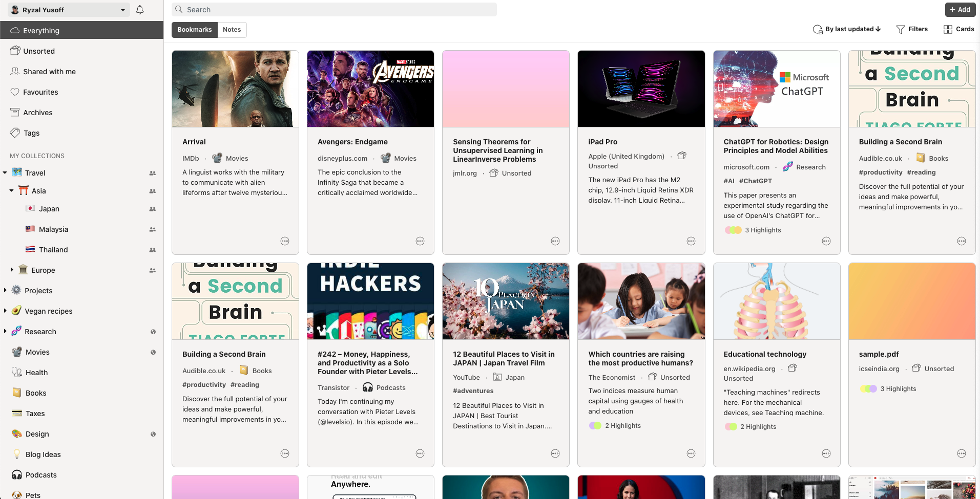Click the Movies collection icon on Arrival card
The height and width of the screenshot is (499, 980).
[217, 158]
